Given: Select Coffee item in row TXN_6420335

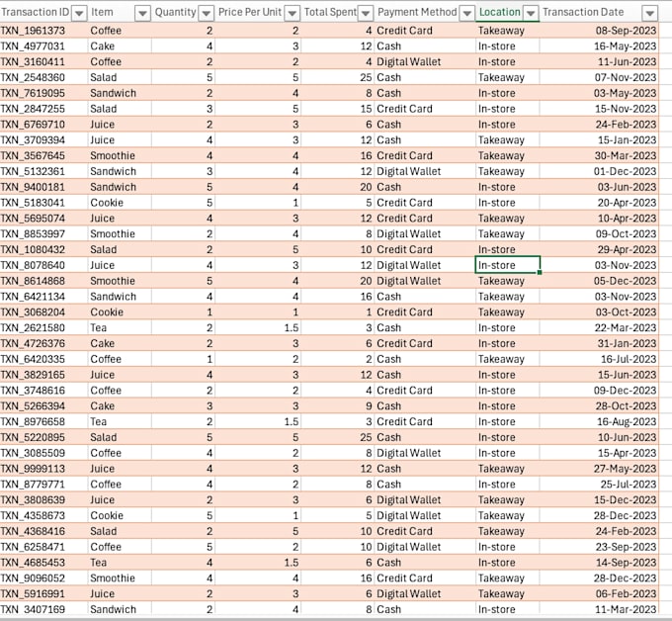Looking at the screenshot, I should 120,359.
